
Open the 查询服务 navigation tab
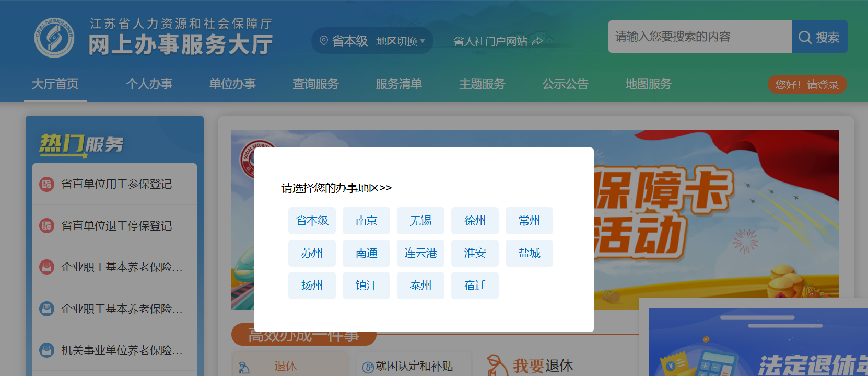tap(315, 84)
